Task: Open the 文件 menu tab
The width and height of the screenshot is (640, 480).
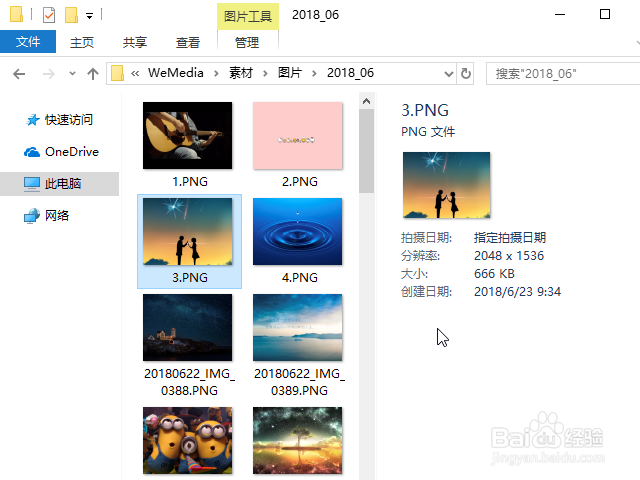Action: pyautogui.click(x=28, y=42)
